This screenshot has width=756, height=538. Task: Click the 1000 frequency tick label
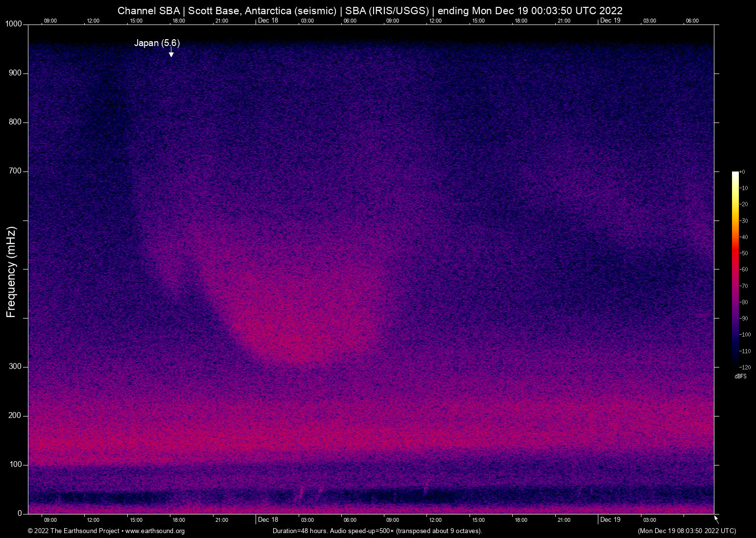click(x=13, y=24)
